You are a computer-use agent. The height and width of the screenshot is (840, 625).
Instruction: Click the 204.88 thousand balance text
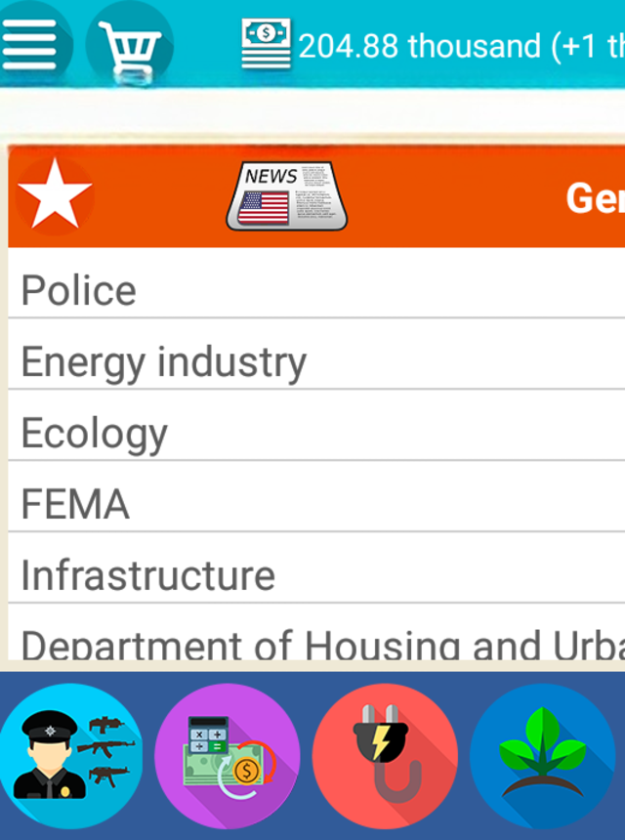[x=420, y=46]
